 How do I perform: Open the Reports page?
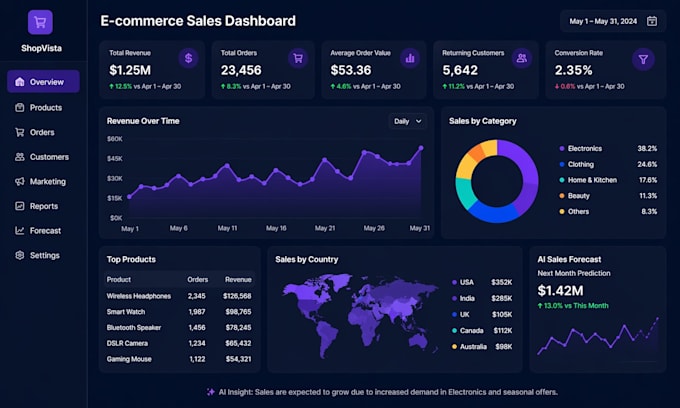coord(43,206)
